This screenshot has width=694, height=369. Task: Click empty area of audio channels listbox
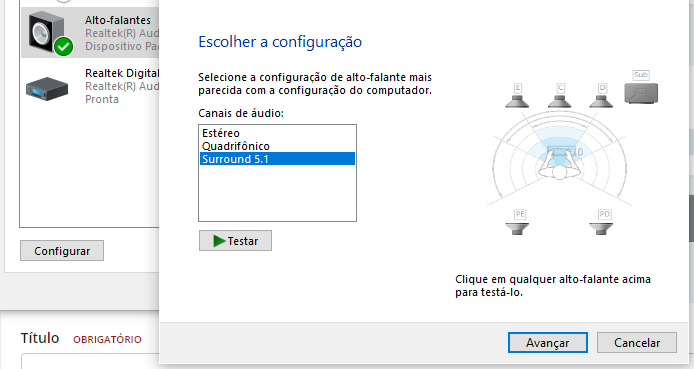[x=277, y=193]
